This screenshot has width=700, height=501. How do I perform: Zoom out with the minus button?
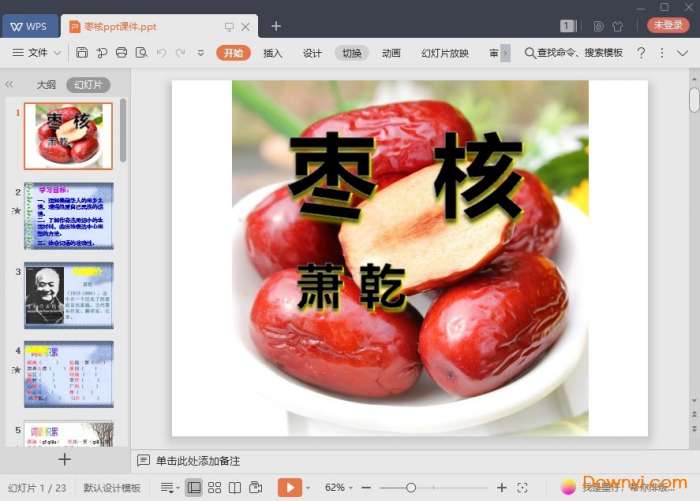tap(366, 488)
